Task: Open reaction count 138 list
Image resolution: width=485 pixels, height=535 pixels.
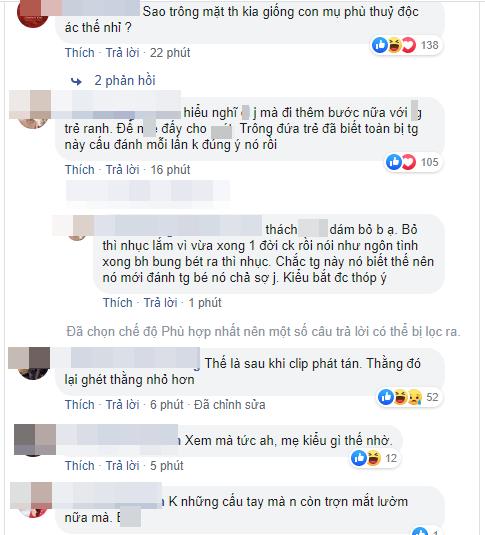Action: 429,45
